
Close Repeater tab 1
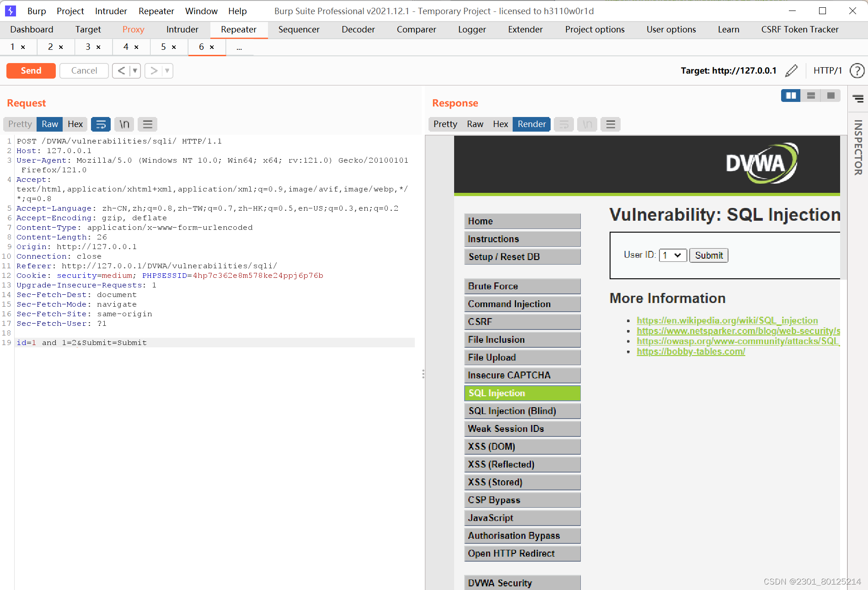[23, 47]
